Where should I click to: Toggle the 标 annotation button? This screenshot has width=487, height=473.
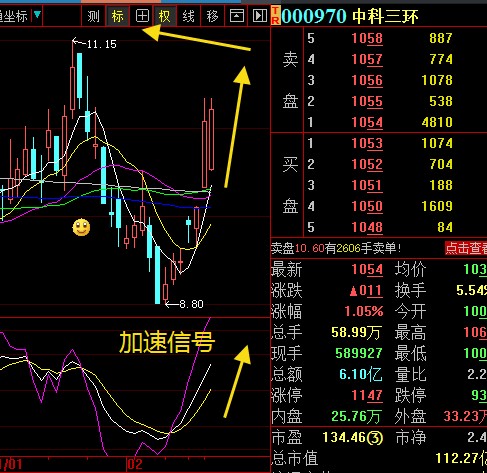117,16
